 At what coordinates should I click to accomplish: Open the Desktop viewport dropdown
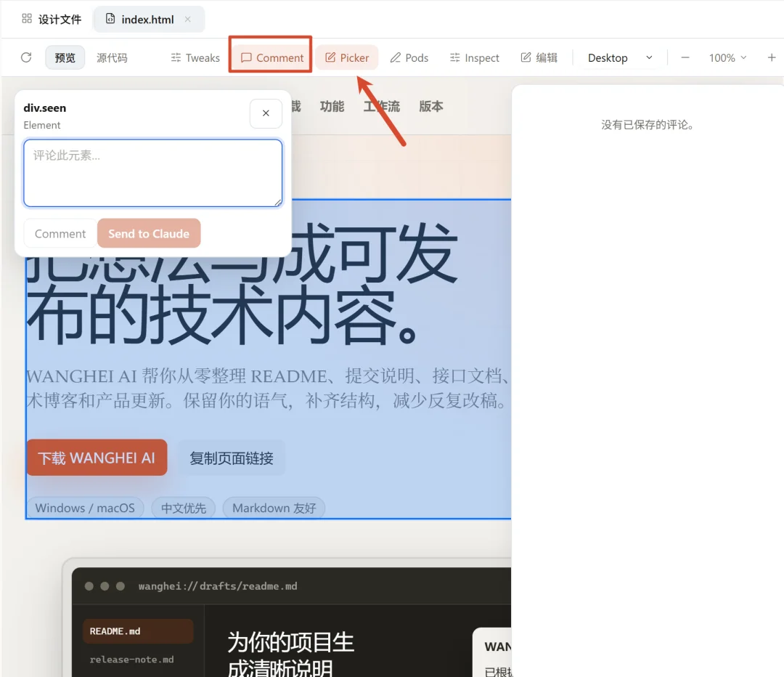click(x=620, y=57)
